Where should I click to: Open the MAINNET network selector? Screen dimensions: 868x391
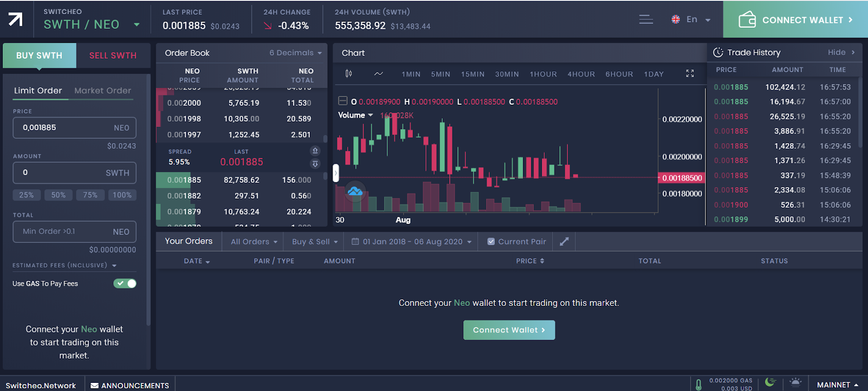(838, 384)
